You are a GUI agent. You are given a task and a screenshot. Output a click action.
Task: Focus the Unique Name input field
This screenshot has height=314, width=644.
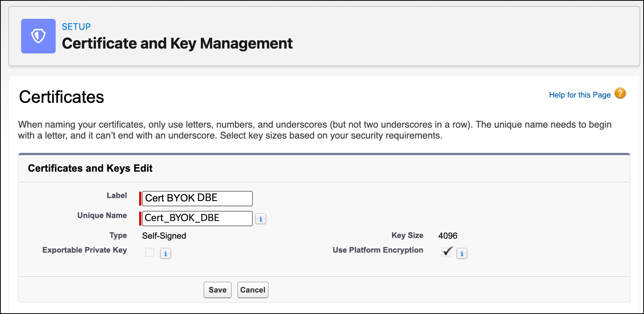pyautogui.click(x=197, y=218)
